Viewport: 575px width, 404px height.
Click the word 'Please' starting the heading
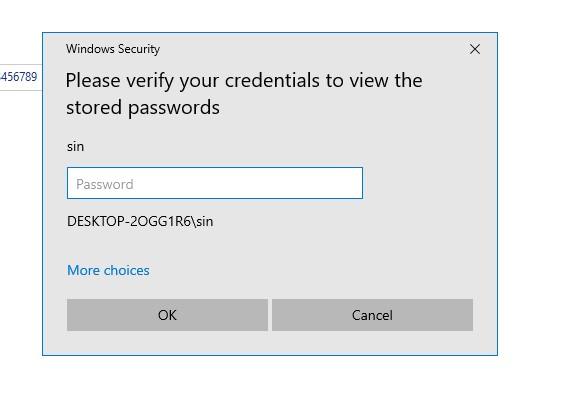pyautogui.click(x=93, y=81)
